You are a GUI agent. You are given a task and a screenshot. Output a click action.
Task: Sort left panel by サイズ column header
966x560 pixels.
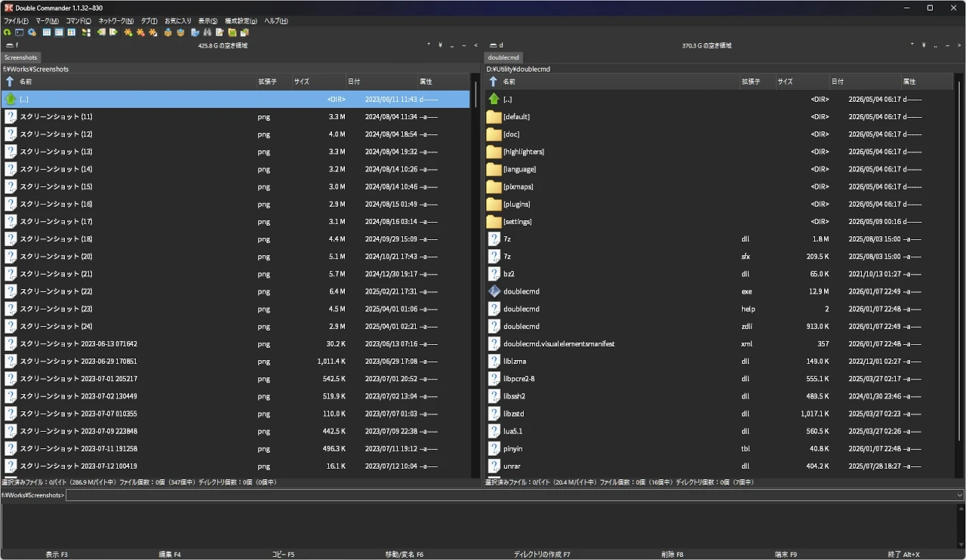[x=318, y=82]
